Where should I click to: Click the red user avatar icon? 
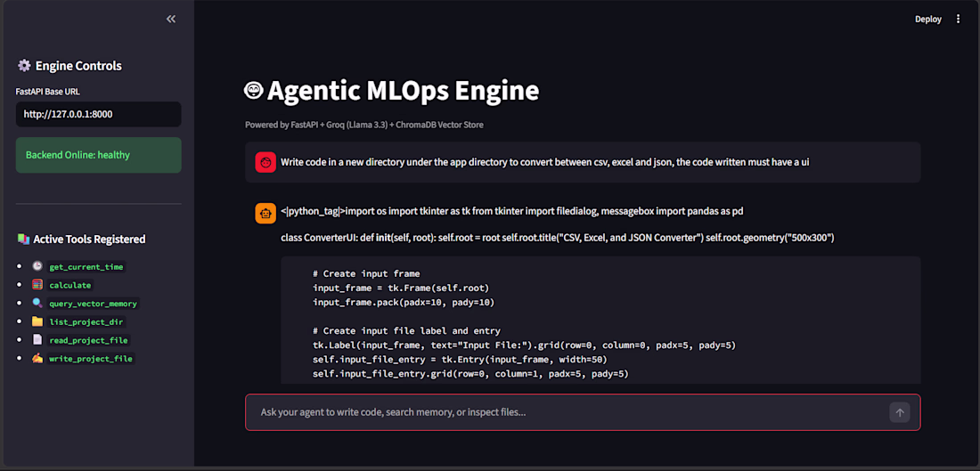pyautogui.click(x=265, y=162)
